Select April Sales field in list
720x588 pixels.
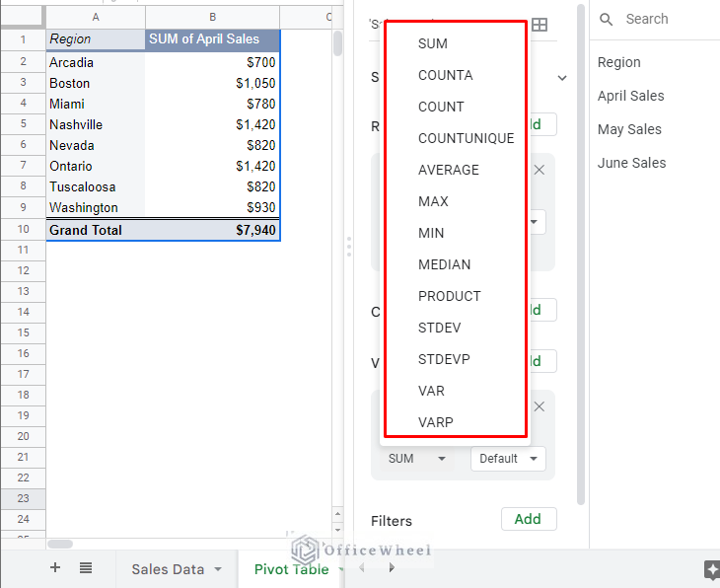coord(631,96)
